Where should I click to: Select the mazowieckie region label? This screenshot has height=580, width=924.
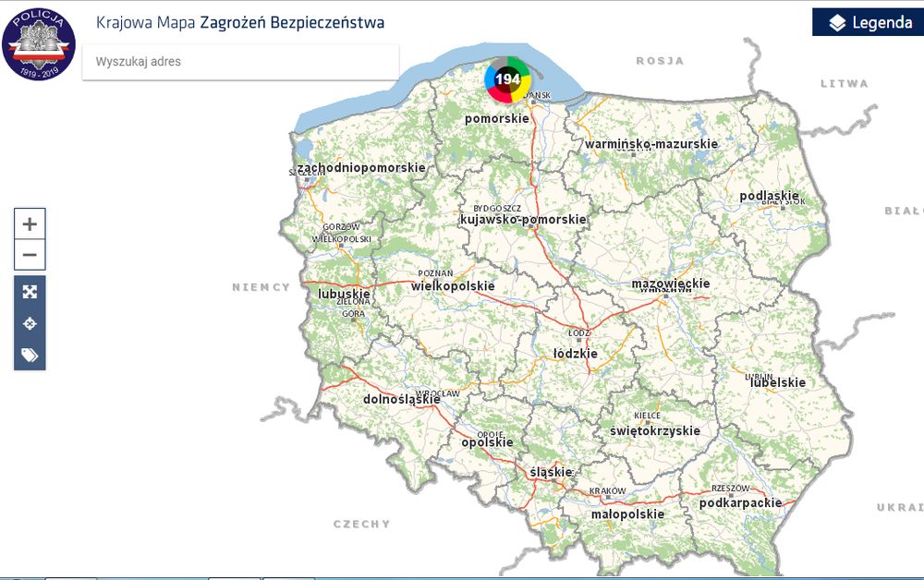(x=670, y=284)
